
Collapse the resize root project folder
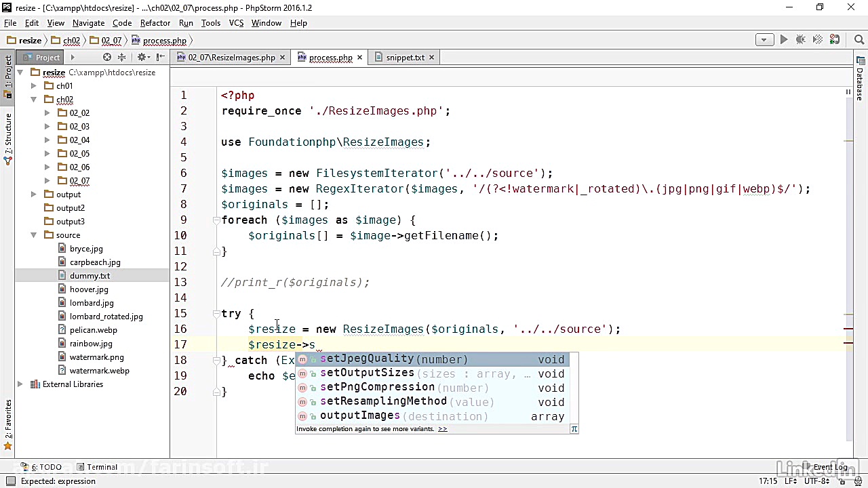20,73
